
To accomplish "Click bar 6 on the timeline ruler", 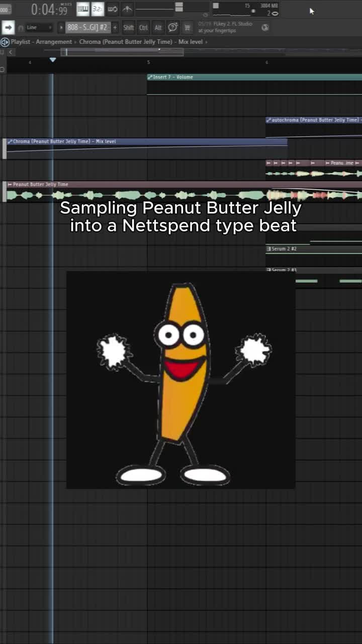I will point(266,62).
